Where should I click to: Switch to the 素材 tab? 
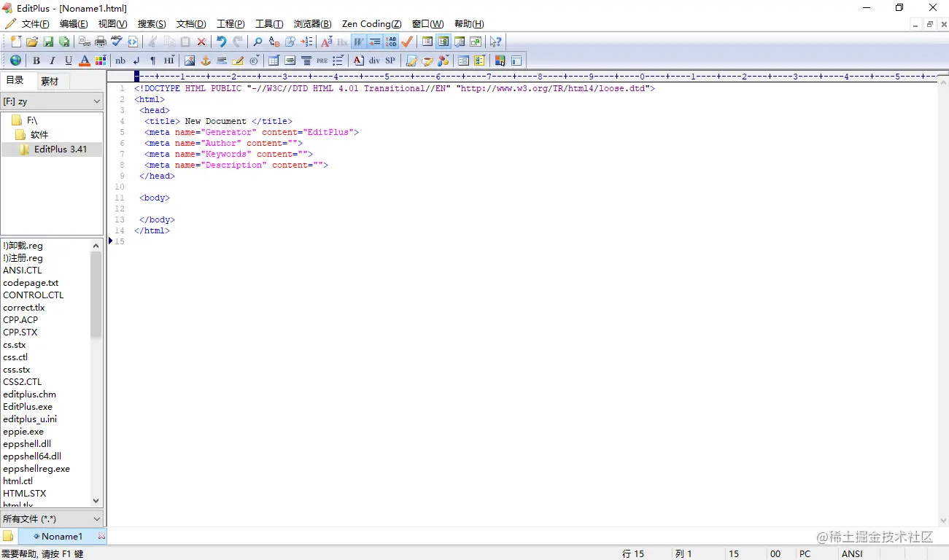tap(50, 81)
